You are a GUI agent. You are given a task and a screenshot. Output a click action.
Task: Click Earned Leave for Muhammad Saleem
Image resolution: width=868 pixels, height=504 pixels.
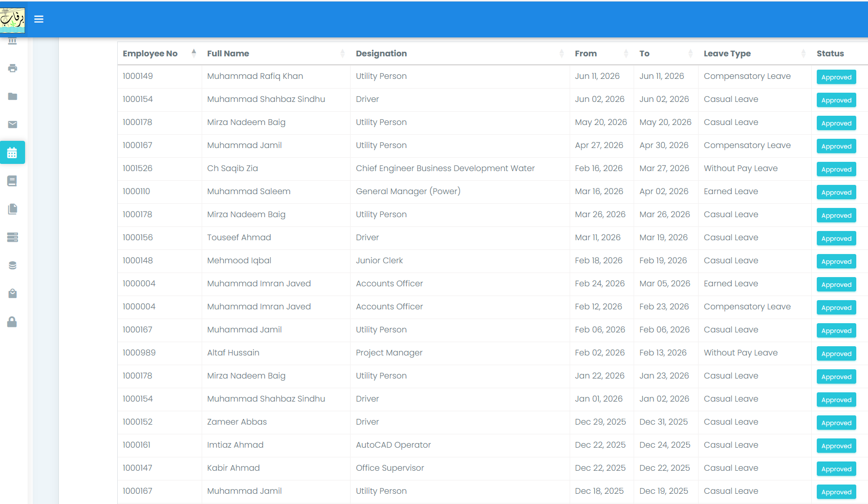click(x=731, y=191)
